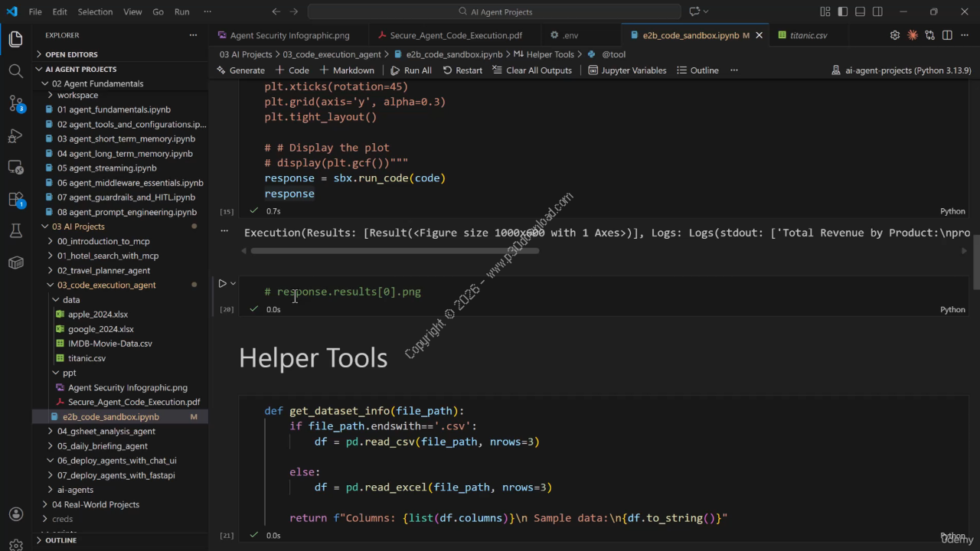
Task: Click Run All in notebook toolbar
Action: click(411, 70)
